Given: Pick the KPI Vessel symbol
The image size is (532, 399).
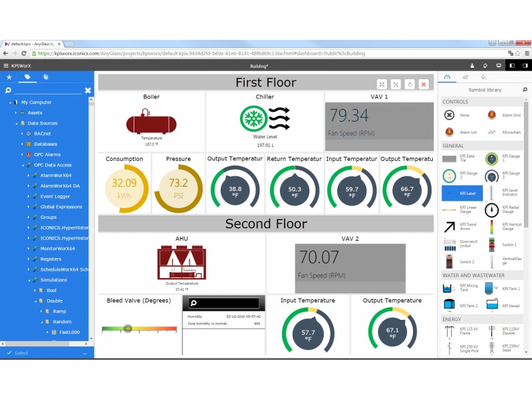Looking at the screenshot, I should click(x=504, y=305).
